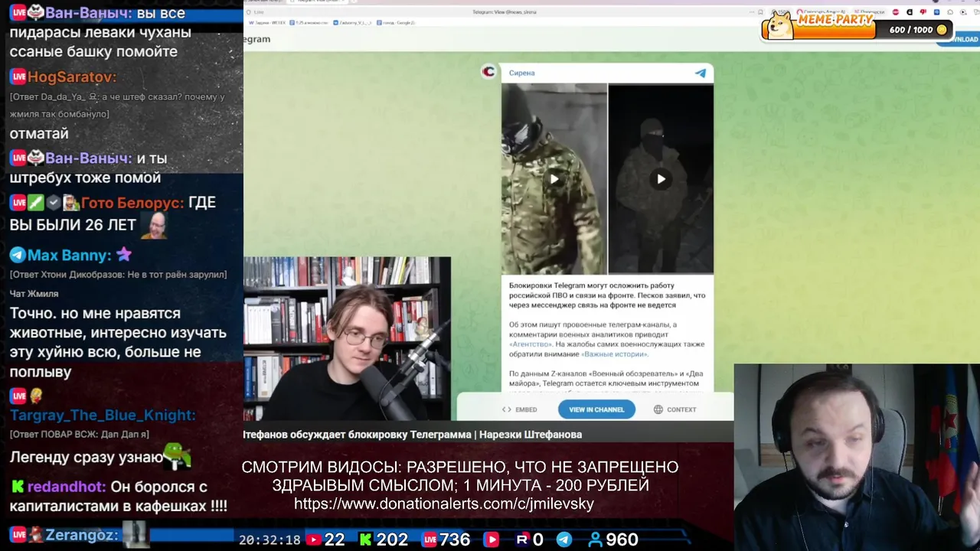Image resolution: width=980 pixels, height=551 pixels.
Task: Click the Telegram paper plane icon in post header
Action: [700, 73]
